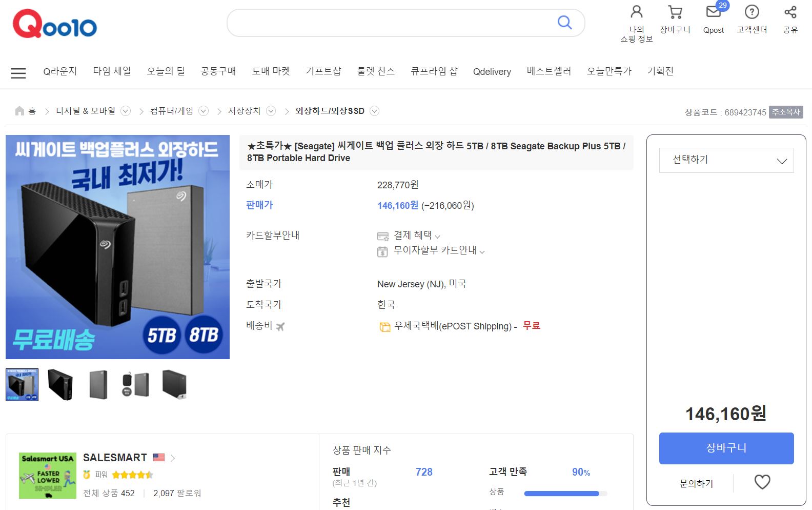This screenshot has width=812, height=510.
Task: Click the 146,160원 sale price
Action: (398, 205)
